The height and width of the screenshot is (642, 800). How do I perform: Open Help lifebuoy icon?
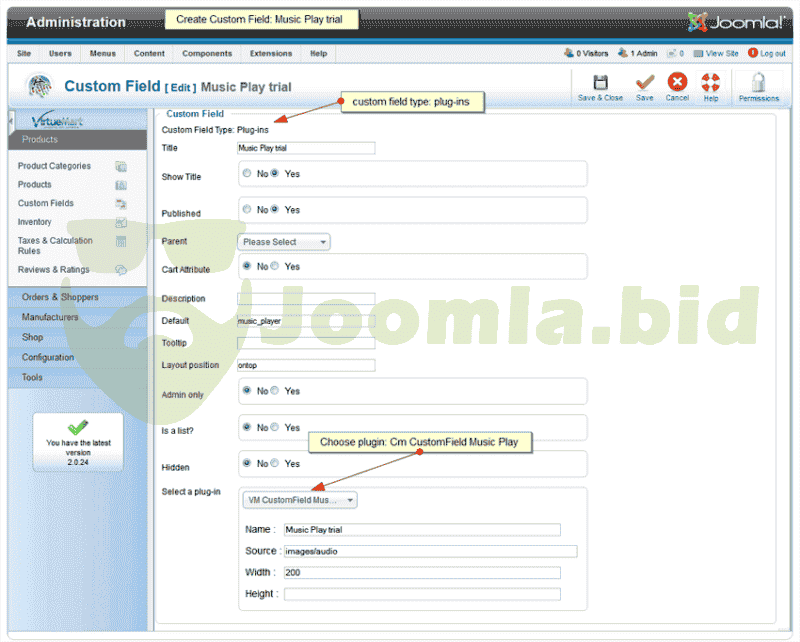tap(711, 84)
